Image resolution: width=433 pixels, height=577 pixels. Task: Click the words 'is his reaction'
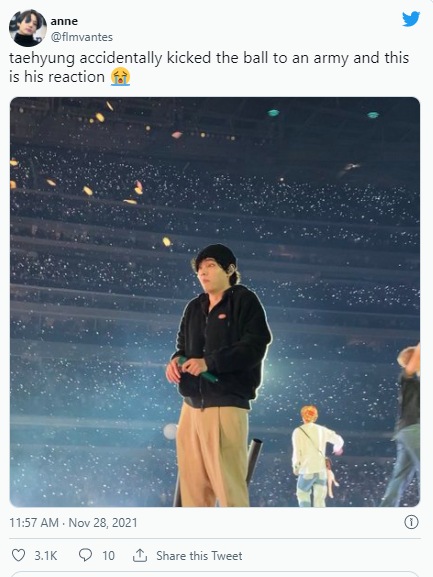57,77
